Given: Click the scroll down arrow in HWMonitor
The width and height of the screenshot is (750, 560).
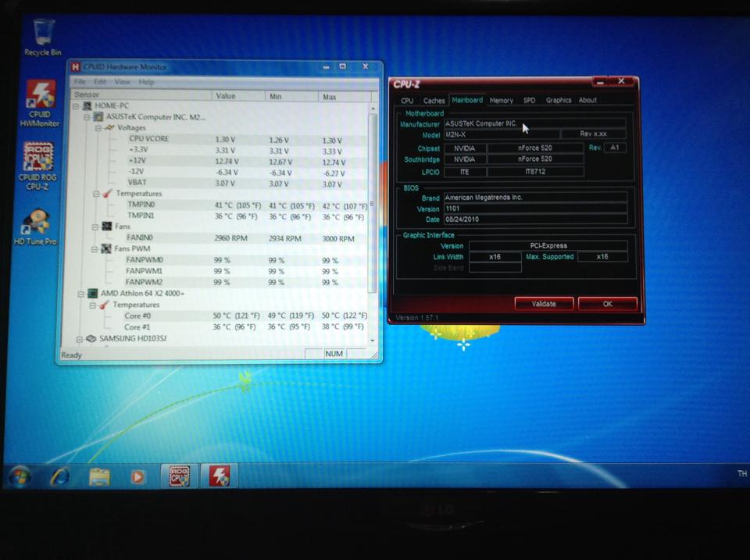Looking at the screenshot, I should pos(372,341).
